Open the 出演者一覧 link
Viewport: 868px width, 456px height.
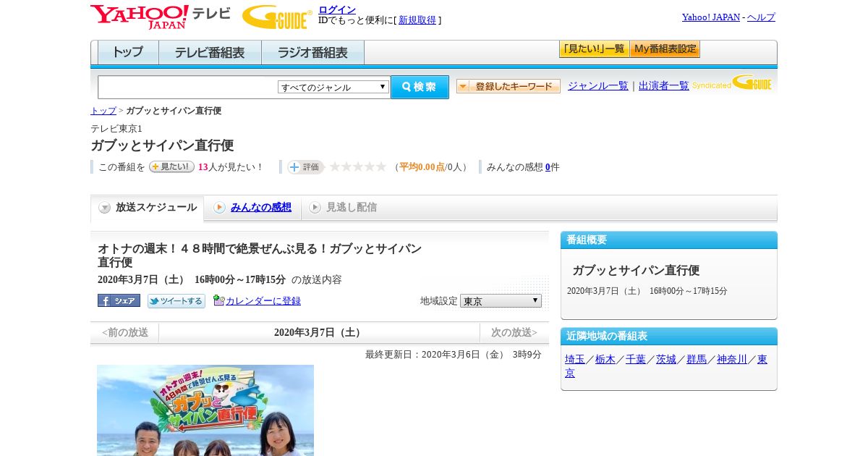point(664,85)
